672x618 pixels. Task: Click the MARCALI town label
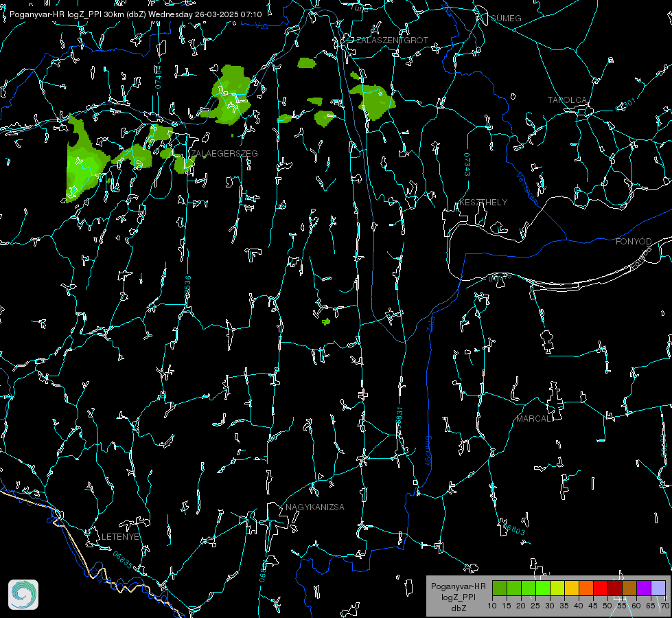(x=535, y=419)
